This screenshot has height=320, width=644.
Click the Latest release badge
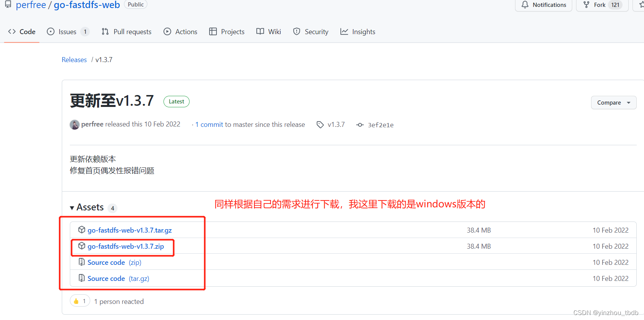[x=177, y=102]
